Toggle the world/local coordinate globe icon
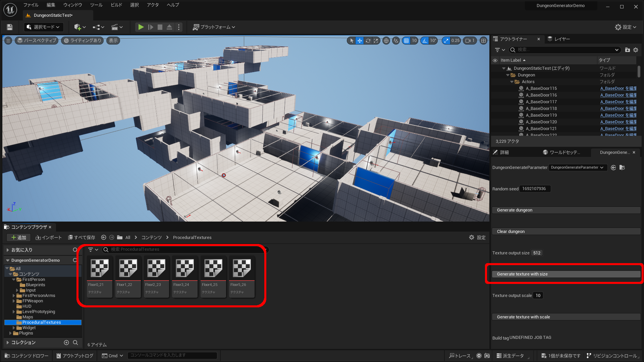 (386, 41)
